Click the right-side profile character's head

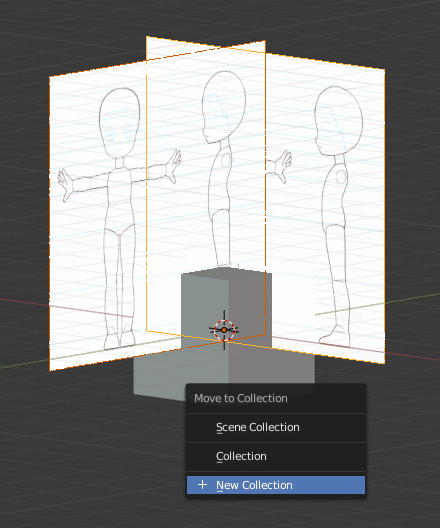[x=338, y=121]
